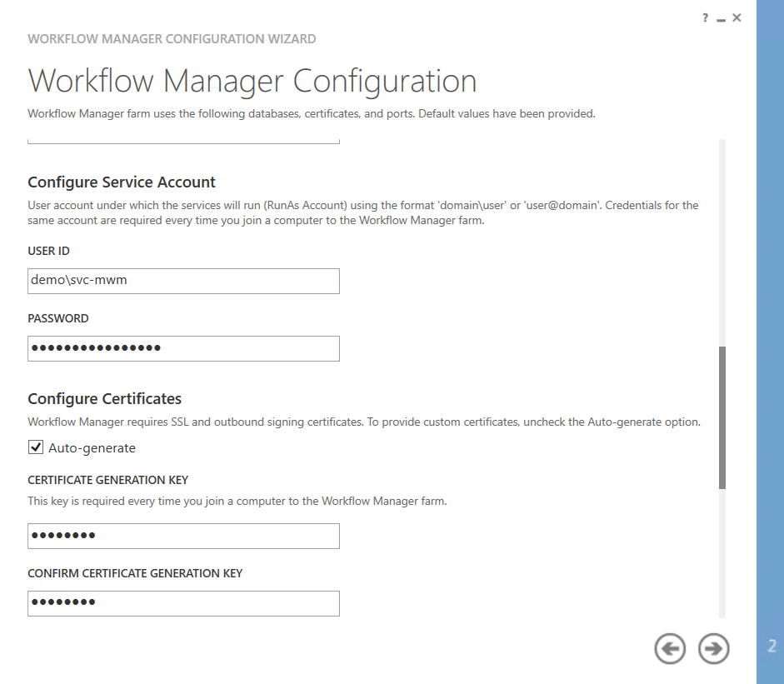The image size is (784, 684).
Task: Toggle Auto-generate under Configure Certificates
Action: [35, 447]
